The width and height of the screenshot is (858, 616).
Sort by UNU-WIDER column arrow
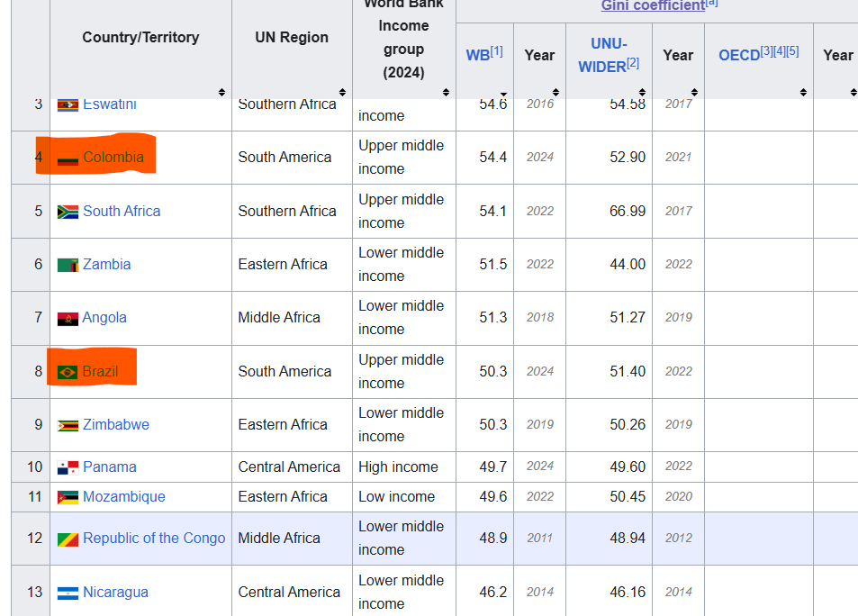click(x=643, y=92)
